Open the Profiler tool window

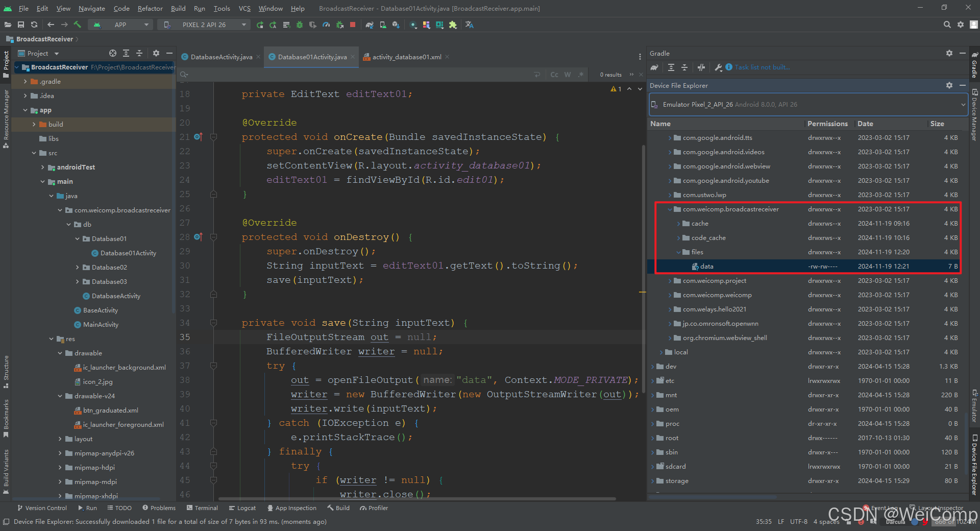click(x=374, y=508)
